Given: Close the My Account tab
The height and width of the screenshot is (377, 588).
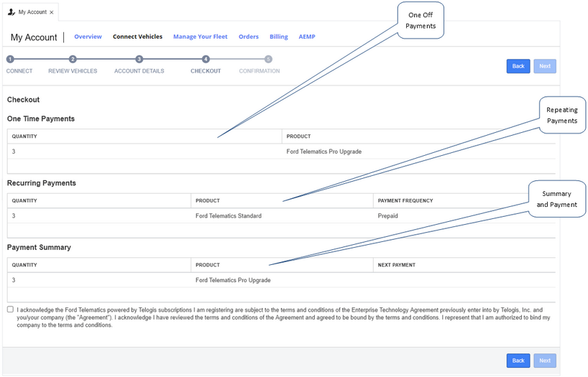Looking at the screenshot, I should (x=51, y=12).
